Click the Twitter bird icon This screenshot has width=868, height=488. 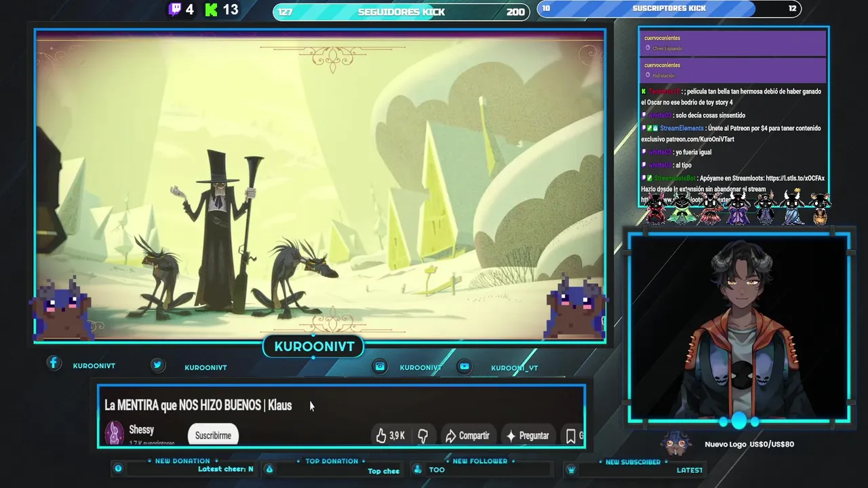point(157,365)
